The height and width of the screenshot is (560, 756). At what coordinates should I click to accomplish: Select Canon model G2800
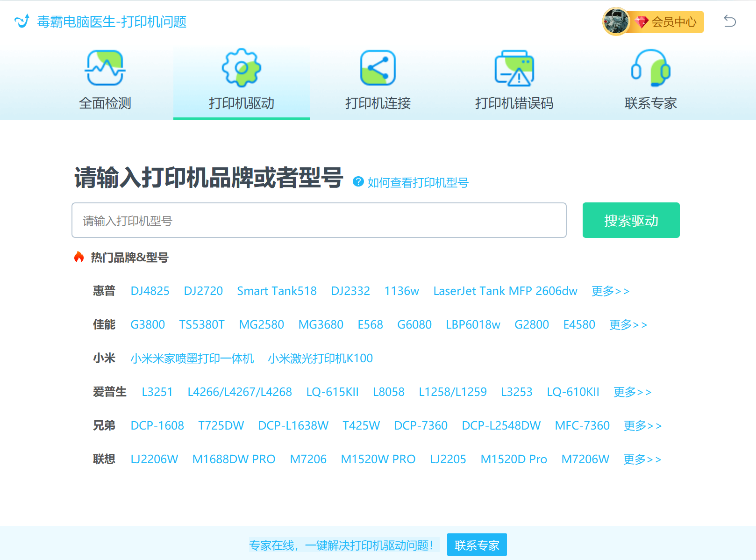[x=532, y=324]
